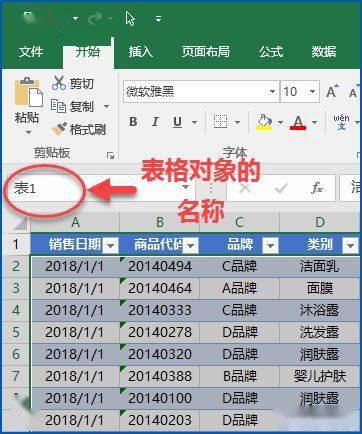Select the B品牌 cell
Image resolution: width=362 pixels, height=434 pixels.
[x=239, y=376]
